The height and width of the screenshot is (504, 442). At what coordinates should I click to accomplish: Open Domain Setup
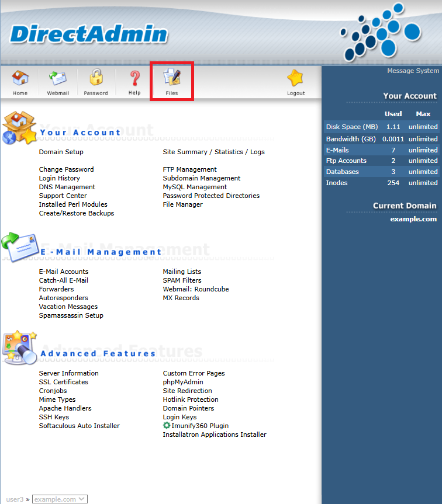(x=61, y=152)
